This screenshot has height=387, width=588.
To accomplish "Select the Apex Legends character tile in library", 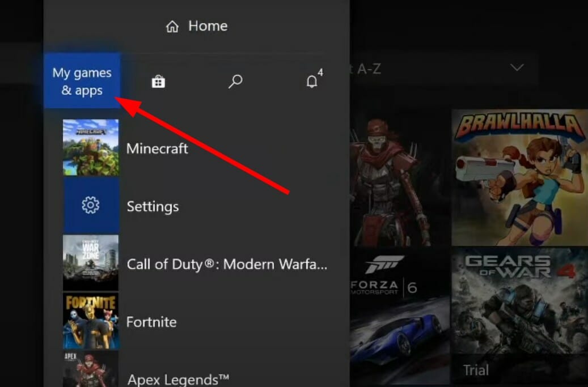I will point(400,177).
